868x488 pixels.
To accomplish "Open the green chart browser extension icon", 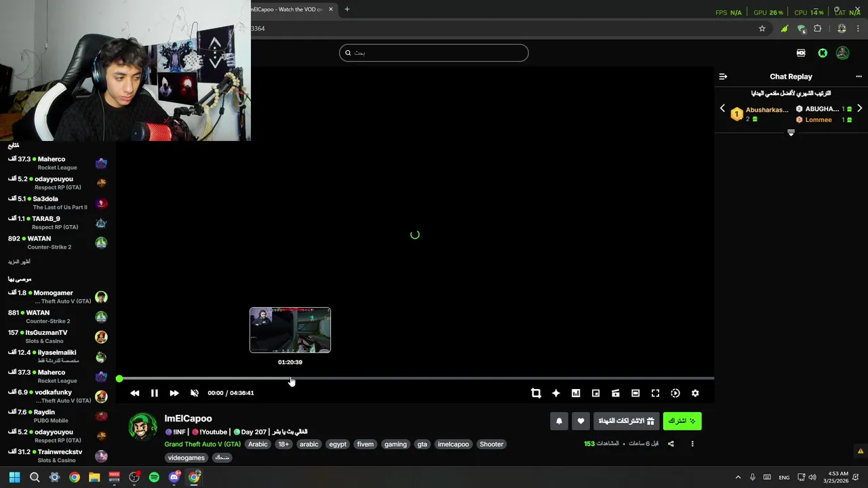I will pos(785,28).
